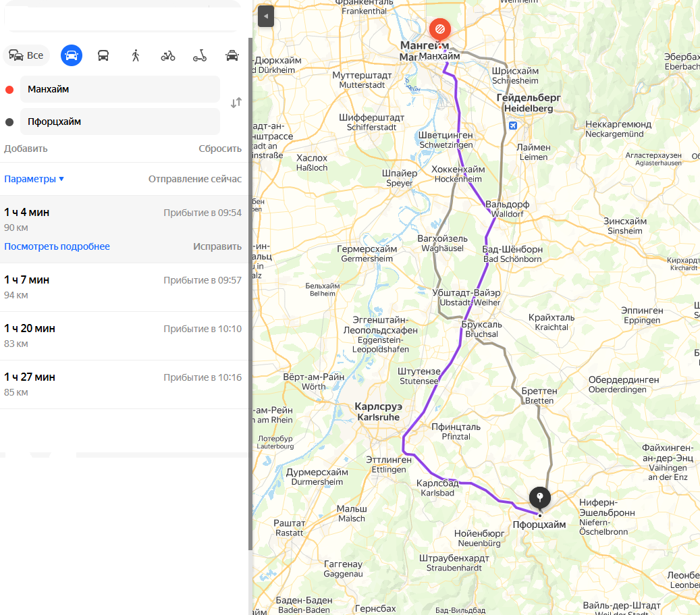Select the 1 ч 7 мин 94 км route
This screenshot has width=700, height=615.
[124, 287]
